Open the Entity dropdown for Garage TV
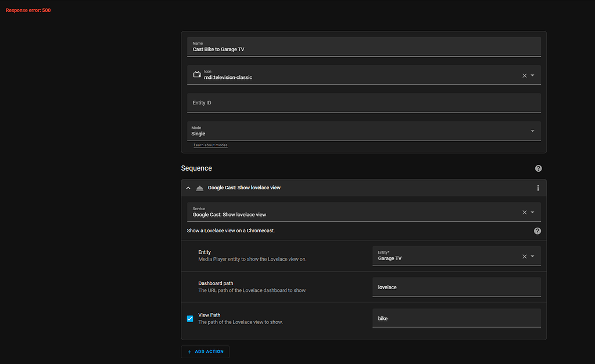595x364 pixels. (532, 255)
